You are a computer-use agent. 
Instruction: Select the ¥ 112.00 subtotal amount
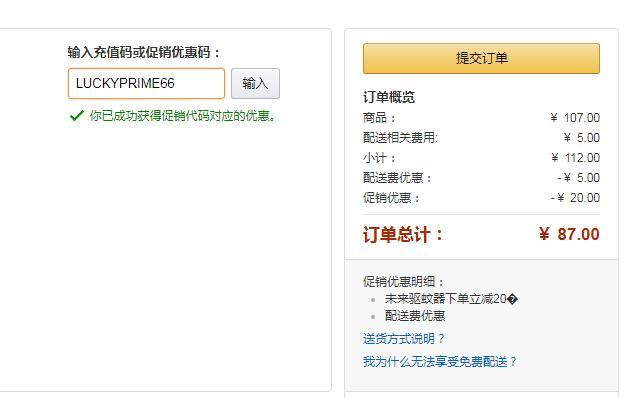575,158
